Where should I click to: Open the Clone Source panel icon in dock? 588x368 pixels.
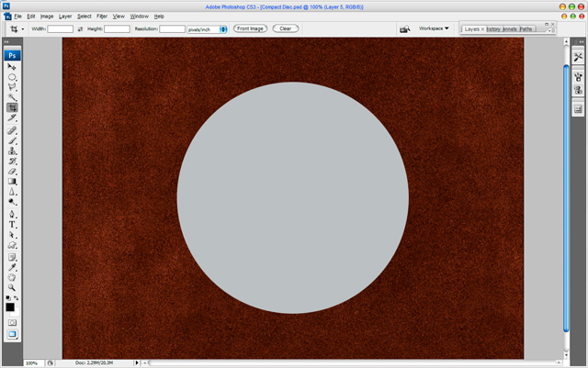pos(578,90)
